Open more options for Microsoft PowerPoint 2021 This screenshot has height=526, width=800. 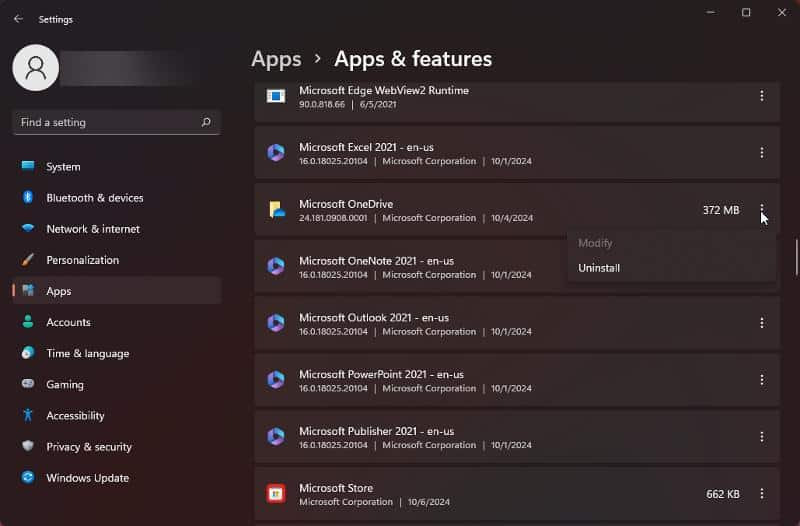pyautogui.click(x=762, y=380)
